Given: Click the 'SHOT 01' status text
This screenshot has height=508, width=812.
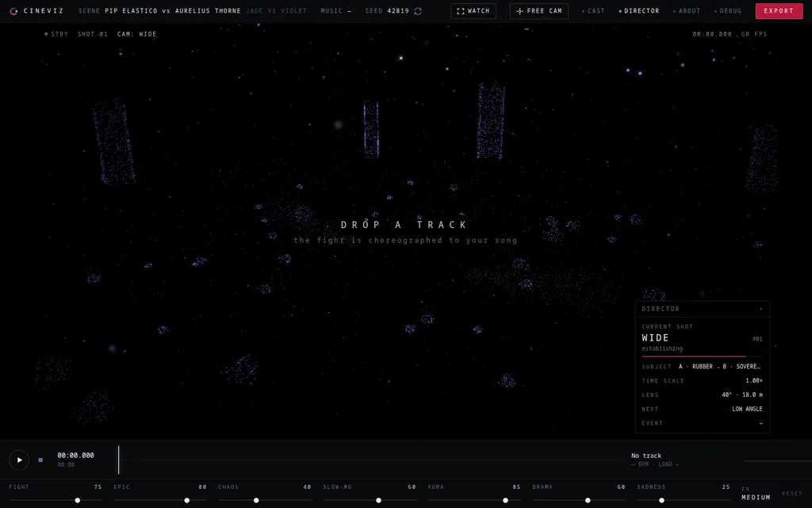Looking at the screenshot, I should [93, 34].
